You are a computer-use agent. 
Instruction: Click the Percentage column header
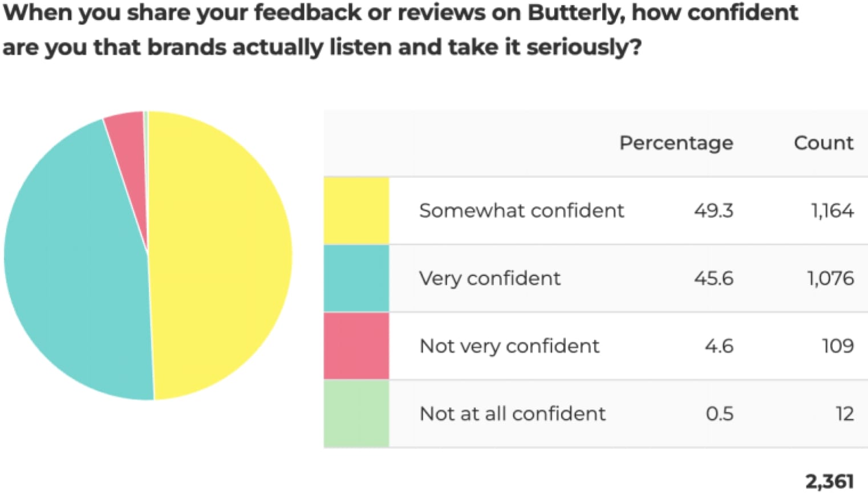tap(676, 143)
